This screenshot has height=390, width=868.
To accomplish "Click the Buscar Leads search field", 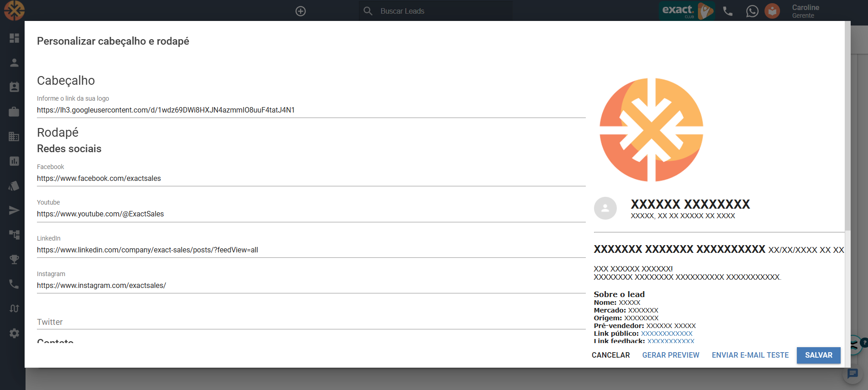I will (435, 11).
